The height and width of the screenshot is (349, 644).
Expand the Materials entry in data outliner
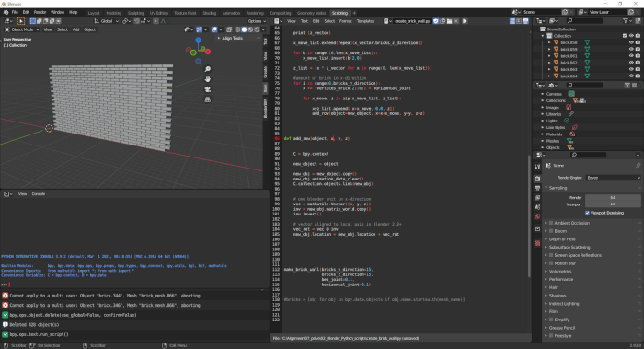[x=543, y=134]
